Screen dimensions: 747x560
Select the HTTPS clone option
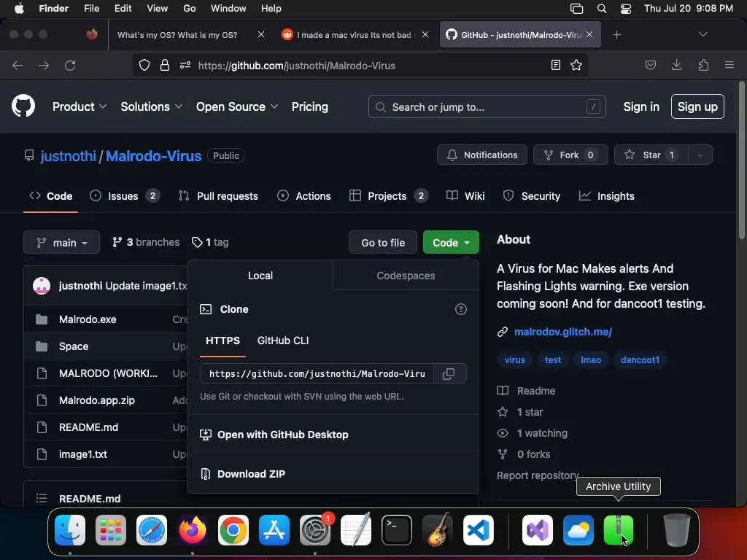222,341
